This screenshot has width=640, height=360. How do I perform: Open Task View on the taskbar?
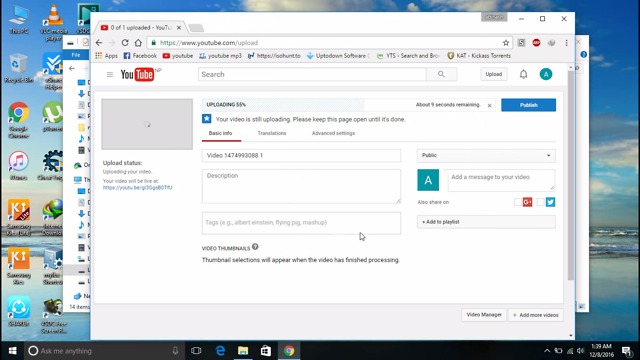pyautogui.click(x=196, y=351)
